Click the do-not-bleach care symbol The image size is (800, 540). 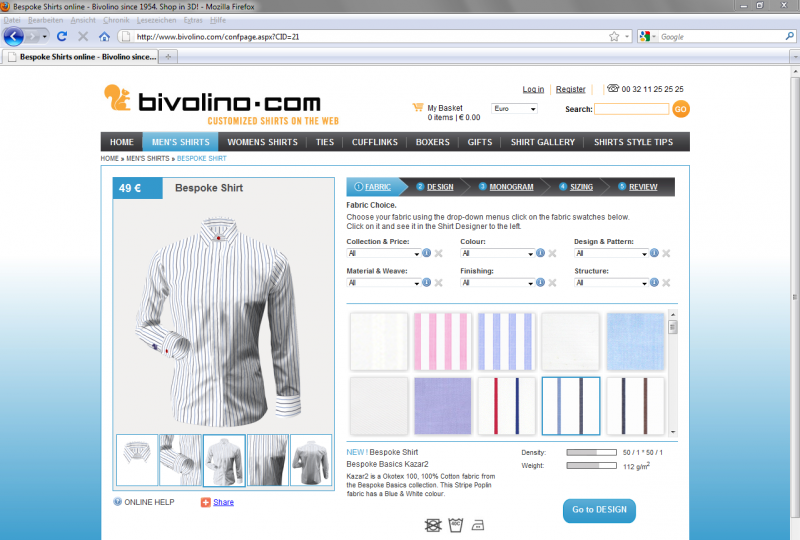click(433, 525)
